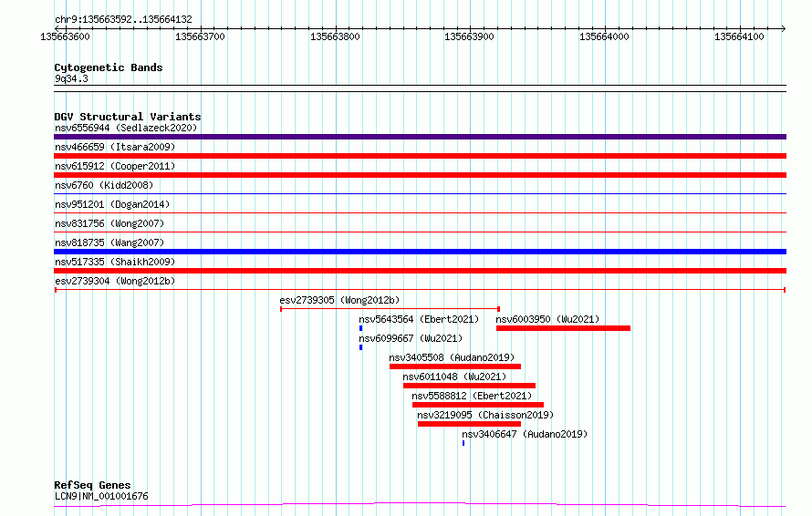Click the RefSeq Genes track title
812x516 pixels.
click(x=92, y=486)
